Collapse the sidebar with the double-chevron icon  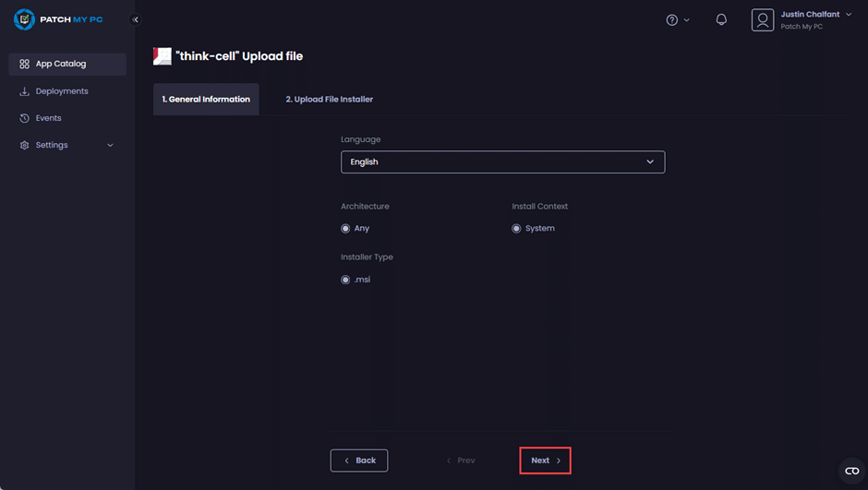pyautogui.click(x=136, y=19)
